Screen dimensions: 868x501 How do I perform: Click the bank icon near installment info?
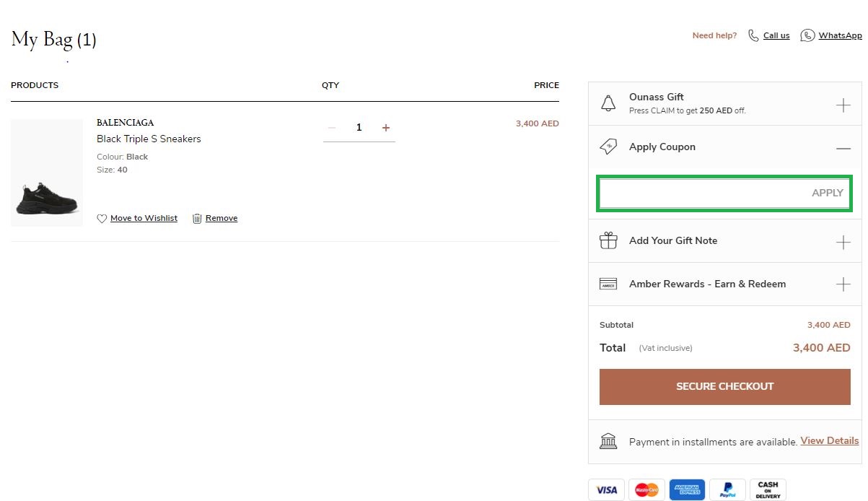pyautogui.click(x=608, y=441)
